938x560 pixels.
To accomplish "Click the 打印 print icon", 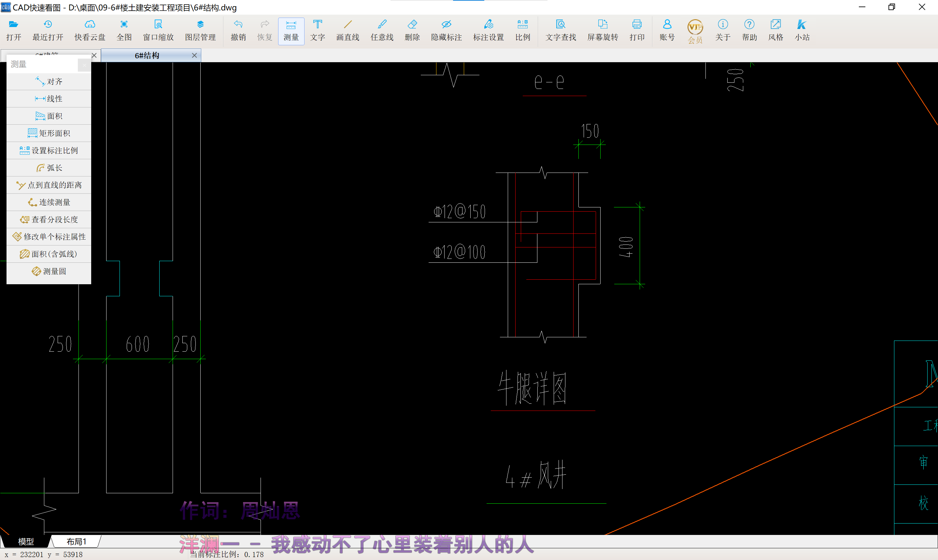I will 637,31.
